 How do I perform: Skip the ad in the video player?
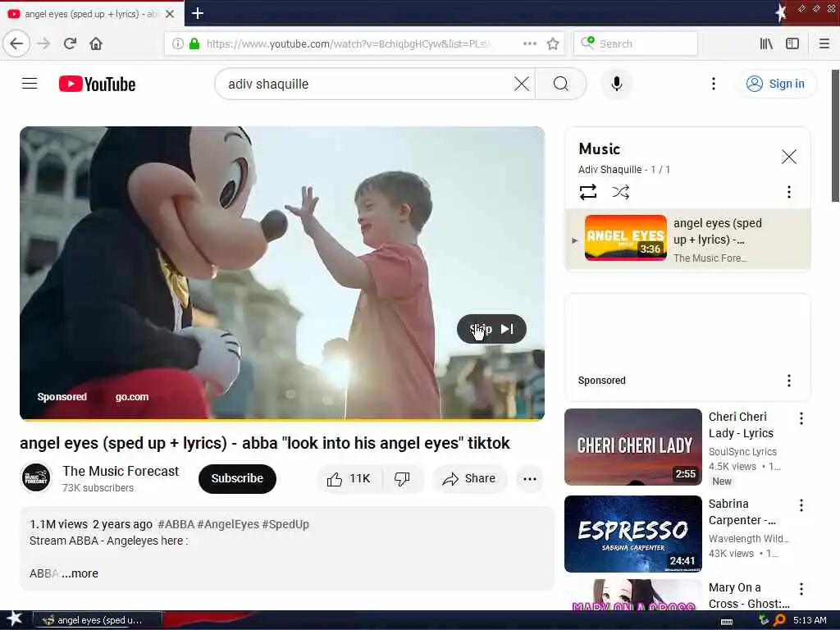coord(491,329)
